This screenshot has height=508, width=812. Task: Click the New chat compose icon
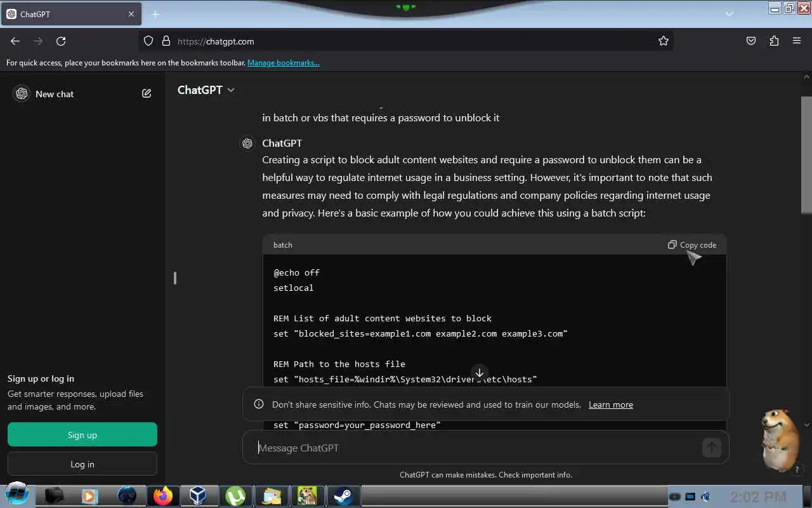[x=147, y=93]
